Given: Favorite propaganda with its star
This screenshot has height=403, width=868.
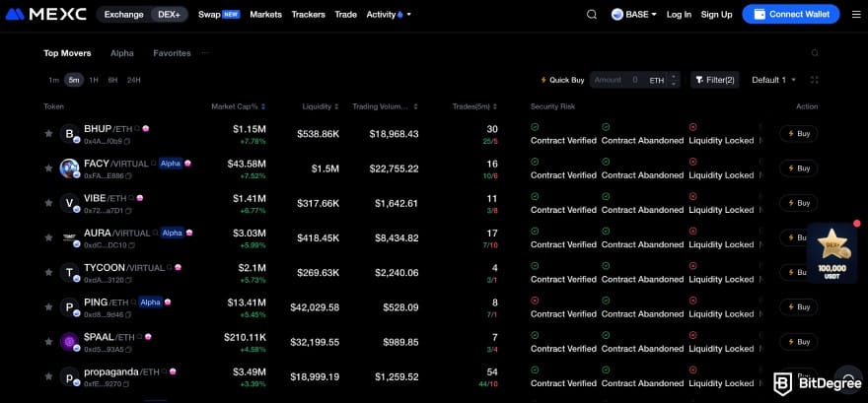Looking at the screenshot, I should tap(48, 376).
